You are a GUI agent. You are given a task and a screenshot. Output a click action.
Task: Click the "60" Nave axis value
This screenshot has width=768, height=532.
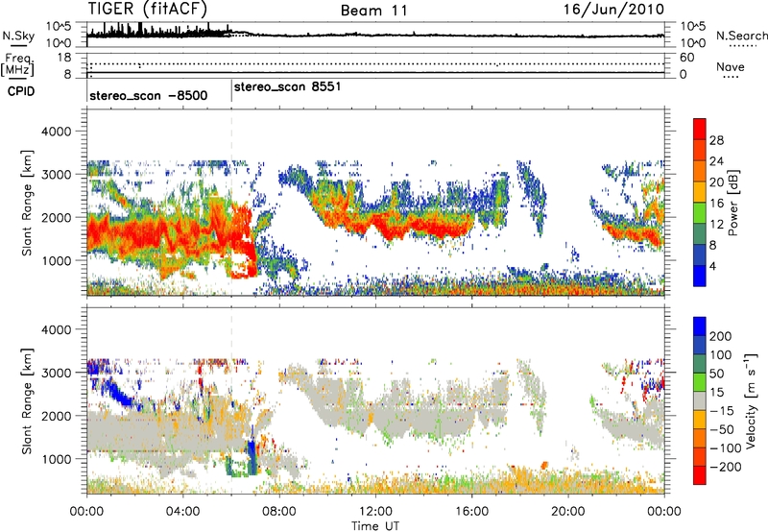[686, 58]
